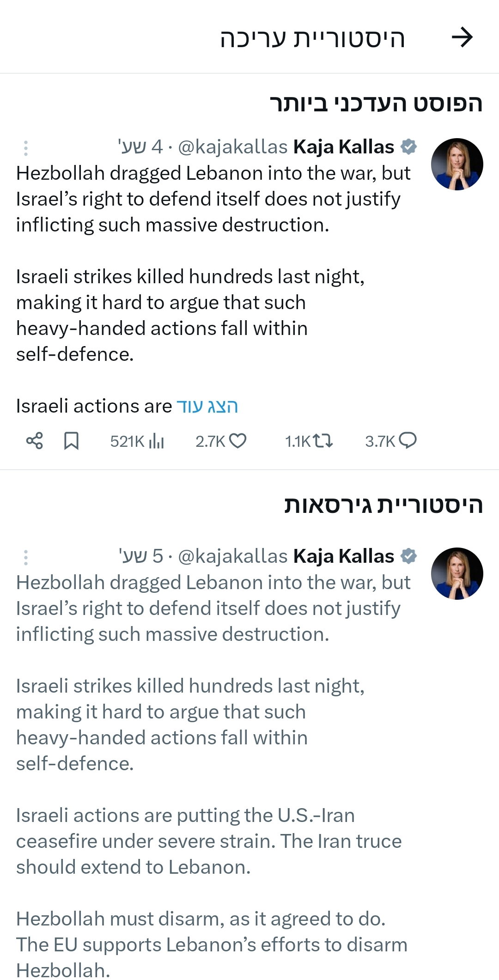499x980 pixels.
Task: Open the three-dot menu on the older version
Action: pos(26,557)
